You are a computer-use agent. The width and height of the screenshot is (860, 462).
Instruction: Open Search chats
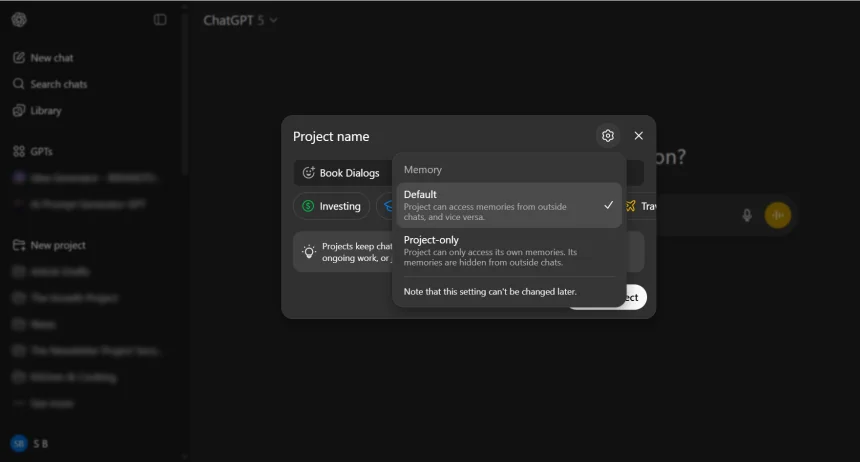pyautogui.click(x=50, y=84)
